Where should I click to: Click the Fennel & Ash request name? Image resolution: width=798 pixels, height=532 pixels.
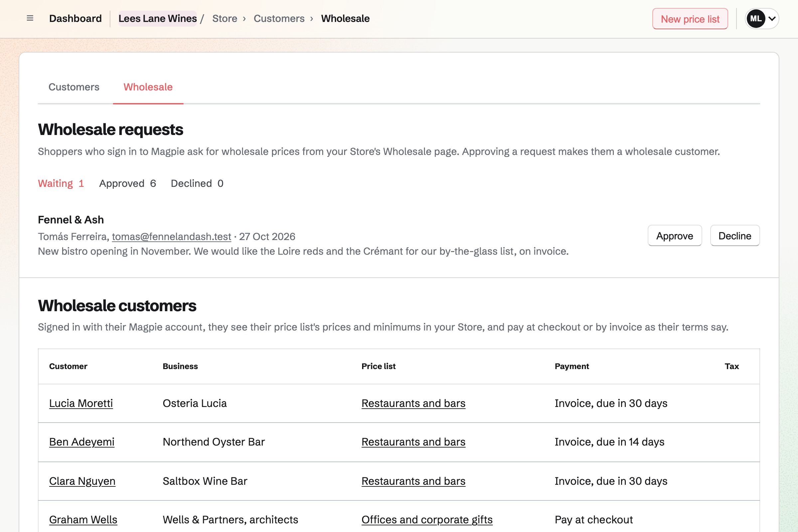coord(71,220)
